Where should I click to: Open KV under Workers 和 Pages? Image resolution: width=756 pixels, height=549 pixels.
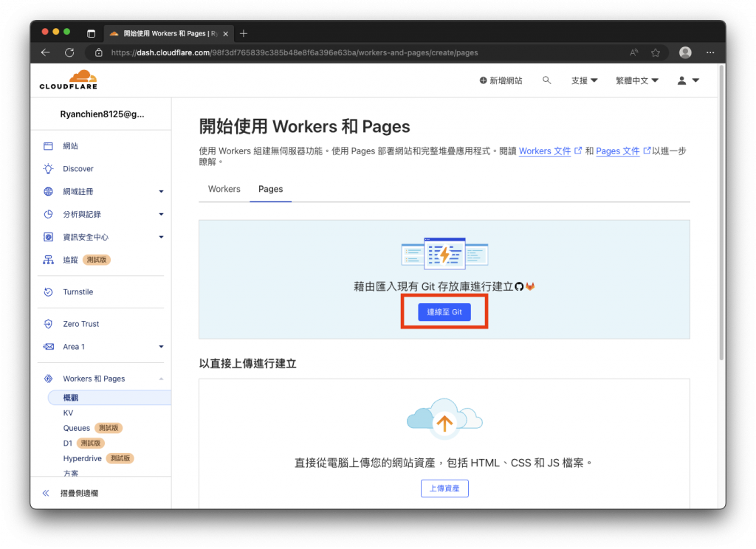tap(68, 413)
